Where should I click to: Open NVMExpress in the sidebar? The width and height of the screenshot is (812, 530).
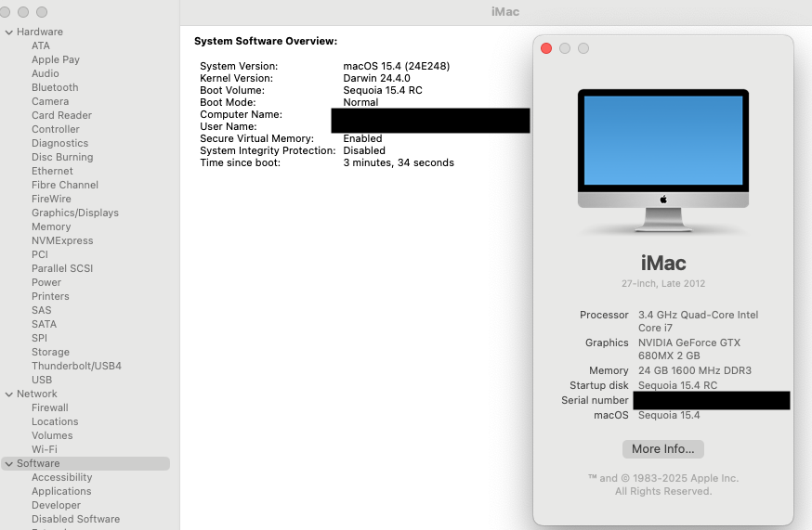[x=62, y=240]
